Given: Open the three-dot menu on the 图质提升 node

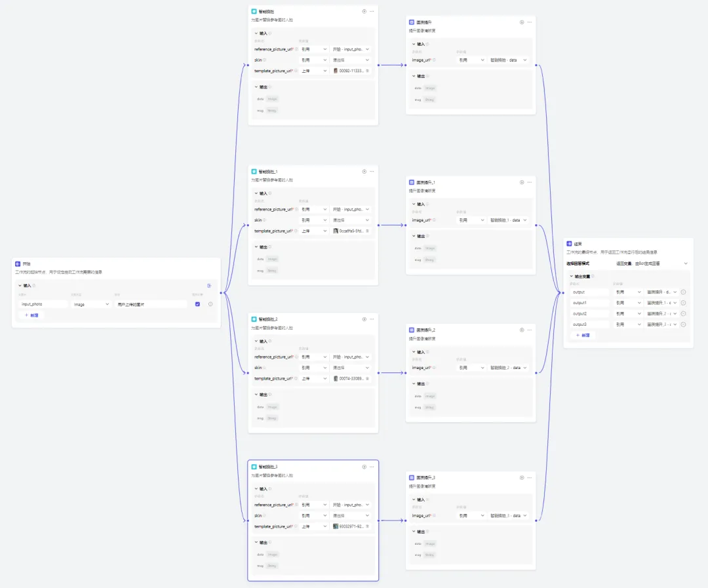Looking at the screenshot, I should click(530, 22).
